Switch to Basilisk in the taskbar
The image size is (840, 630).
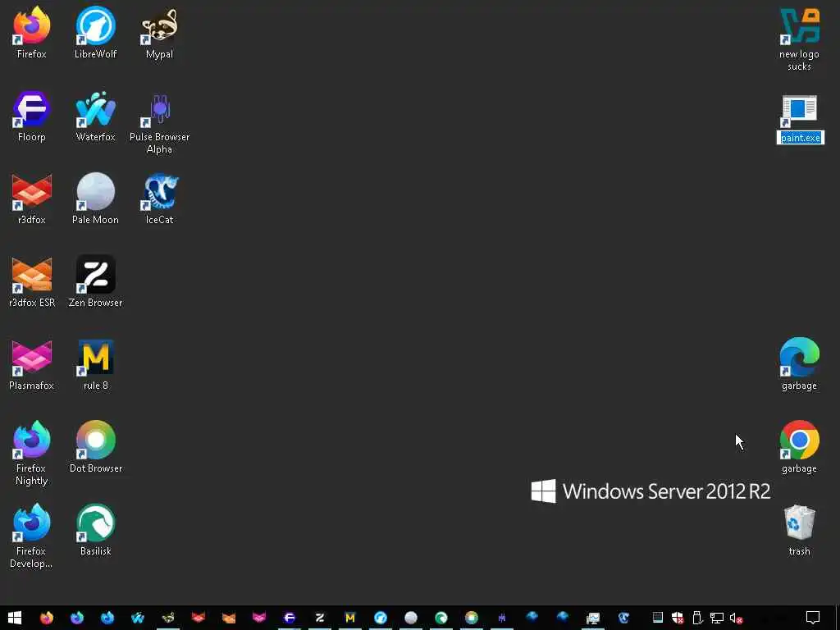point(441,618)
